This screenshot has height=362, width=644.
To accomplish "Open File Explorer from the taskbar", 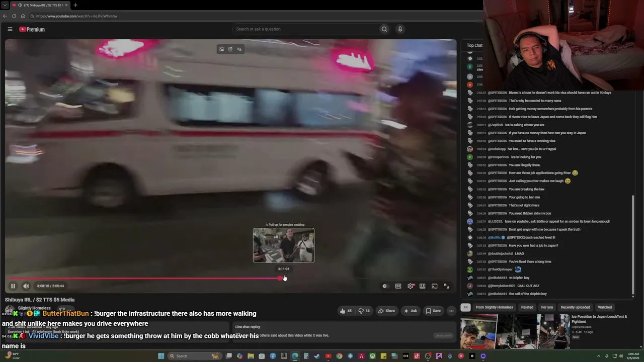I will click(x=251, y=356).
